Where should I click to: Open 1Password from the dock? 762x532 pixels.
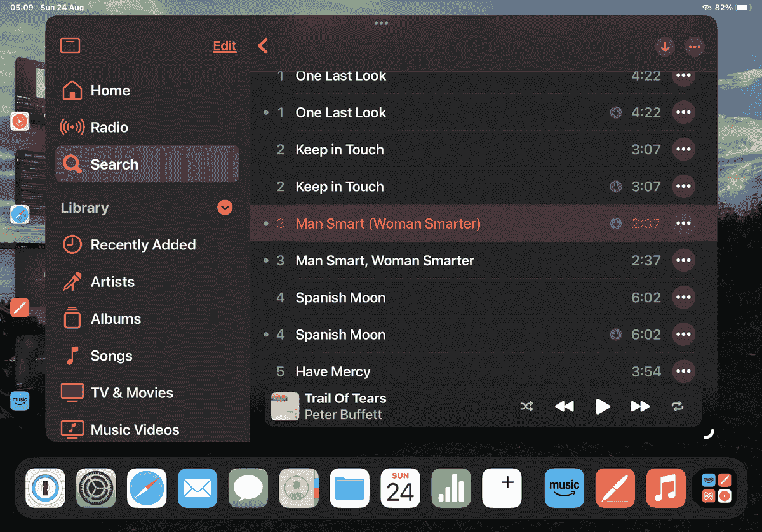pyautogui.click(x=45, y=488)
